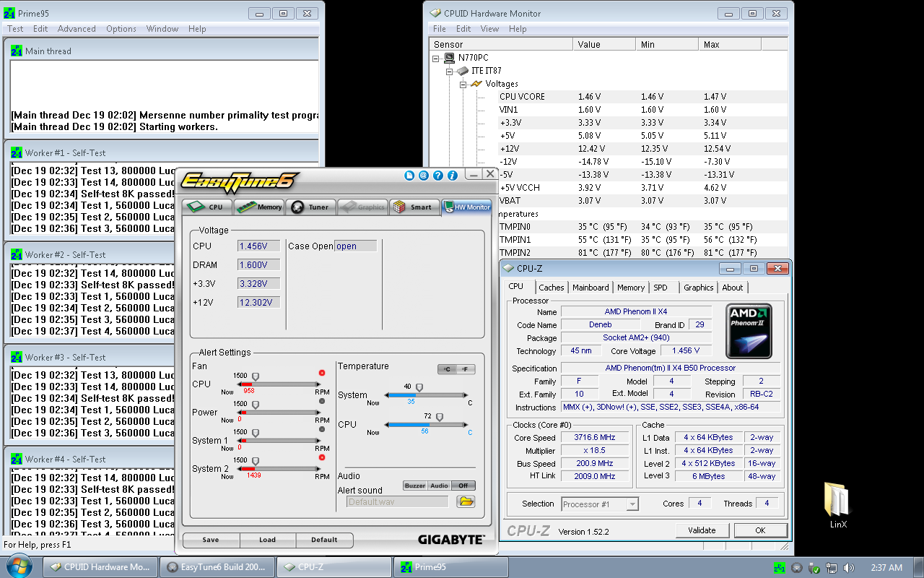Toggle the CPU fan alert indicator

[x=322, y=373]
